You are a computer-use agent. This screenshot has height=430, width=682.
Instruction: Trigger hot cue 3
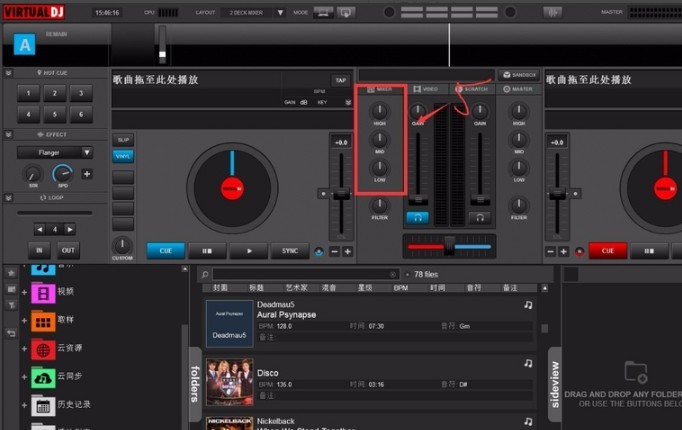(81, 93)
